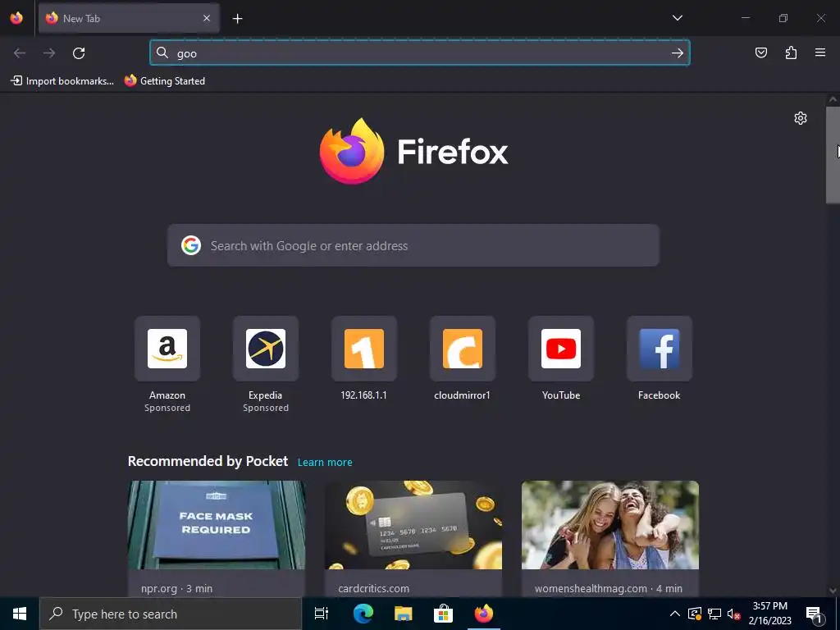Click the Learn more Pocket link
The height and width of the screenshot is (630, 840).
coord(325,463)
